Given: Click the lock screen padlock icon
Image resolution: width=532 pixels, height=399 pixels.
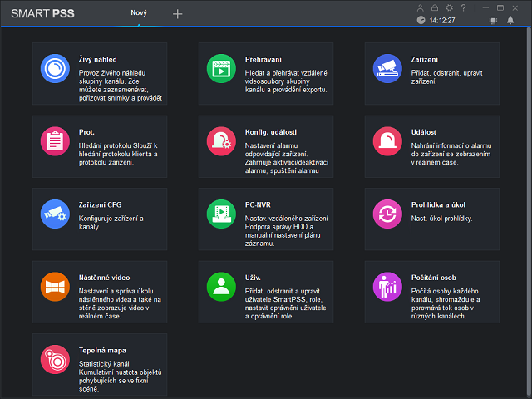Looking at the screenshot, I should point(435,7).
